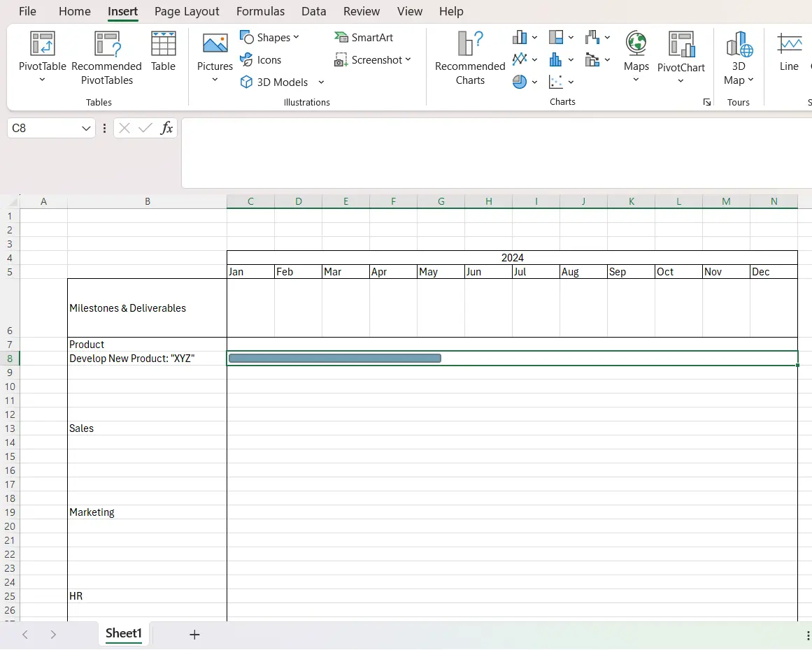Open Recommended PivotTables
This screenshot has width=812, height=650.
(107, 57)
